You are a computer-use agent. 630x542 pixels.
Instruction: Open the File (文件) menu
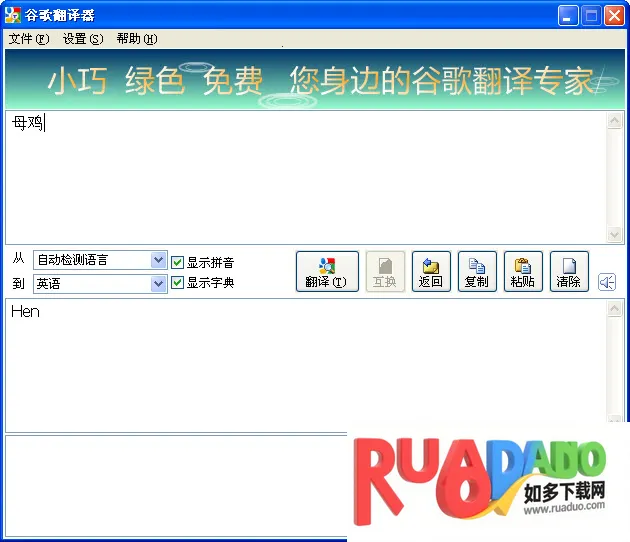(28, 39)
